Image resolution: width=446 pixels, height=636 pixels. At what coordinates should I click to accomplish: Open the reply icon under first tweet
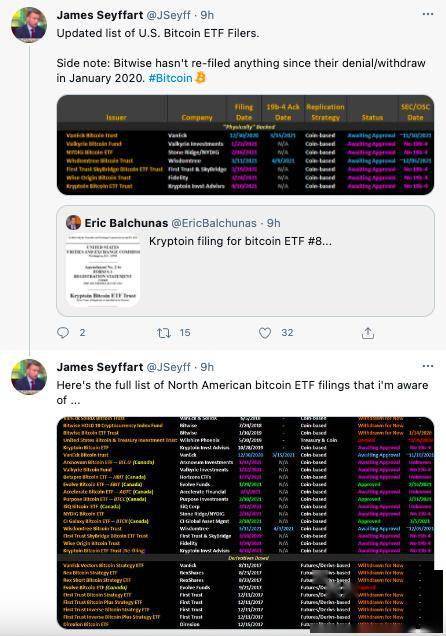point(63,333)
